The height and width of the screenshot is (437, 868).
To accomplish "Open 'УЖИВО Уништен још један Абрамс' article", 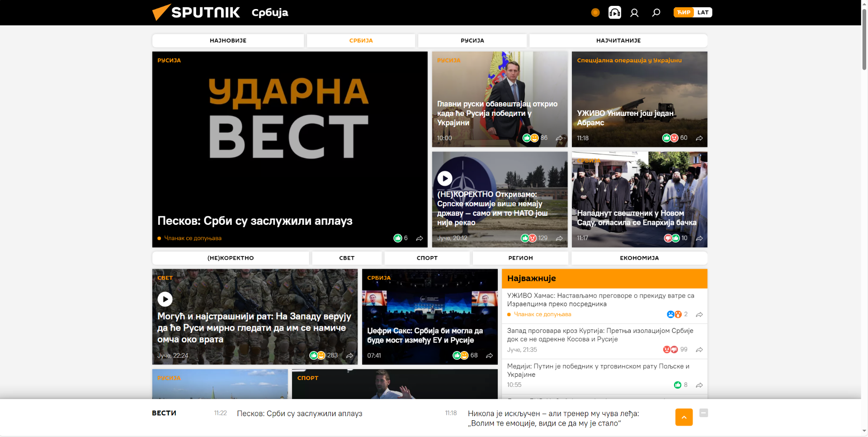I will coord(626,118).
